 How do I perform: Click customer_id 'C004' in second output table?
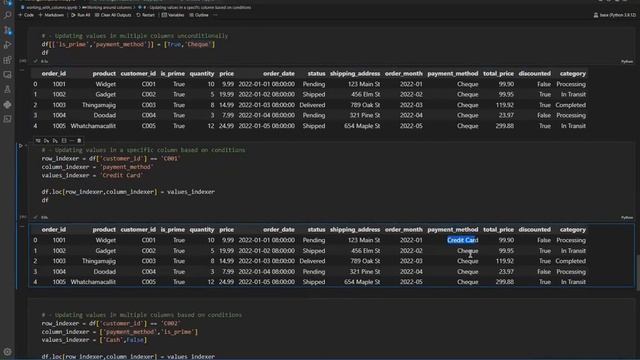click(x=149, y=272)
